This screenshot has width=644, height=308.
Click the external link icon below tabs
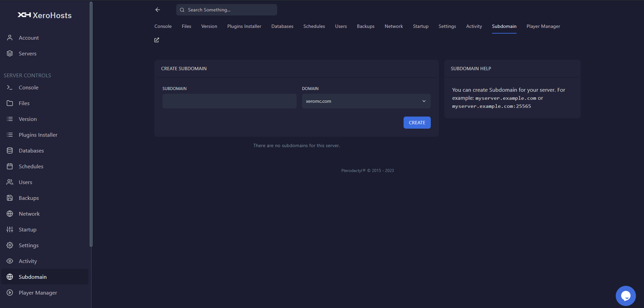156,40
